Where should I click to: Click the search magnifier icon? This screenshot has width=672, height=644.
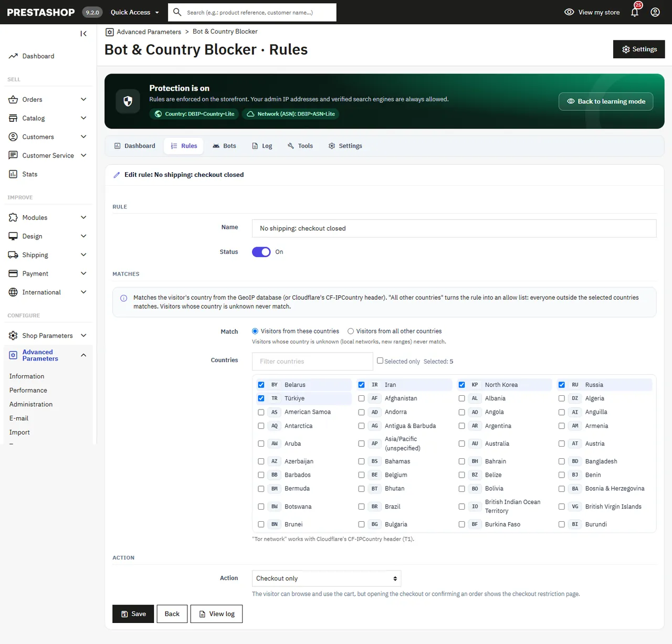coord(177,12)
